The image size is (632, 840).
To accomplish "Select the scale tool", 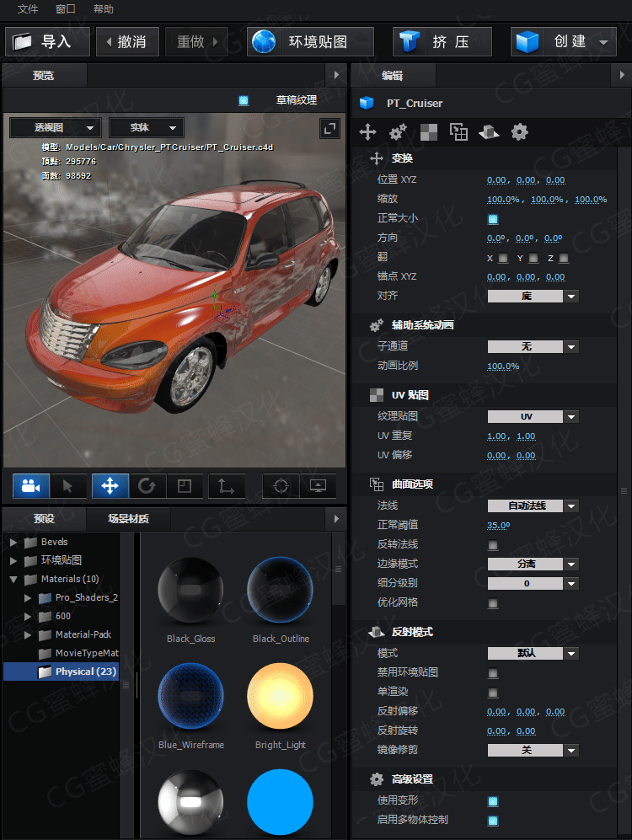I will (185, 486).
